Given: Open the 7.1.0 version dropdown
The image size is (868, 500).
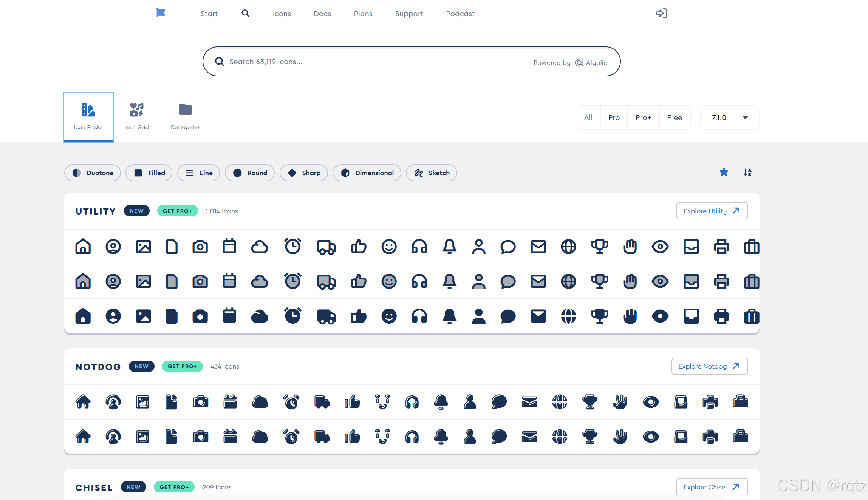Looking at the screenshot, I should coord(729,117).
